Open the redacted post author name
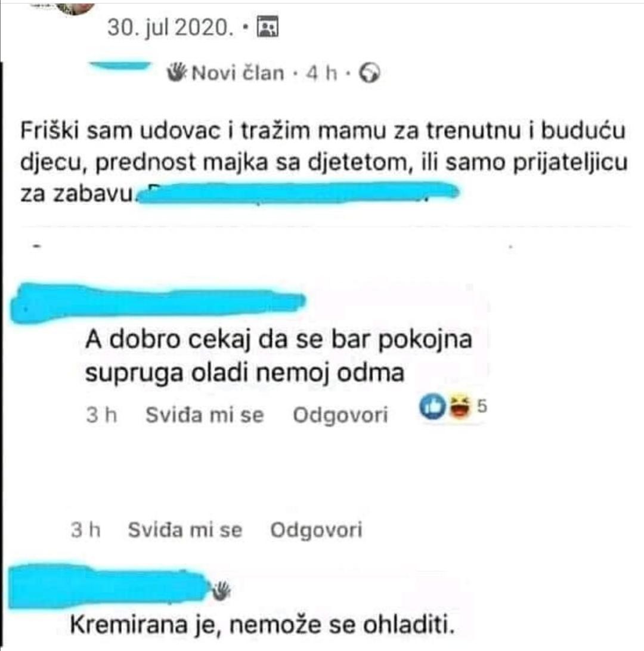The width and height of the screenshot is (644, 651). [x=120, y=66]
